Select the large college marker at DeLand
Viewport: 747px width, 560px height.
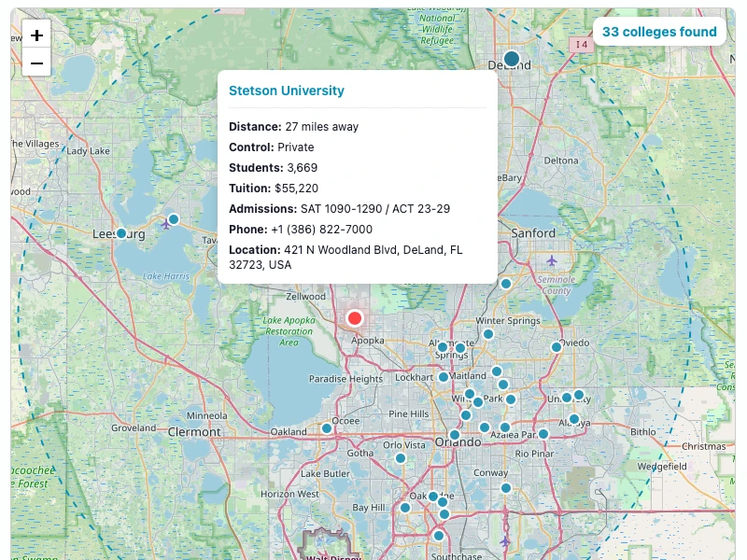(512, 58)
